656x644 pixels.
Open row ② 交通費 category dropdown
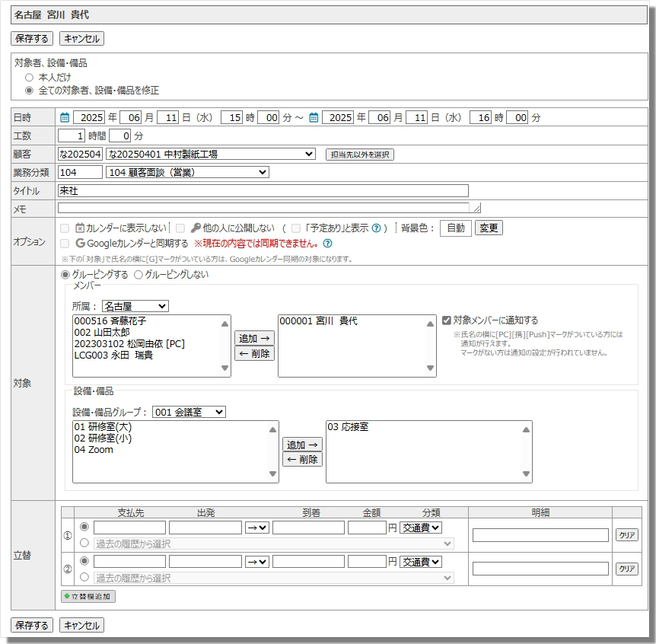pyautogui.click(x=420, y=562)
